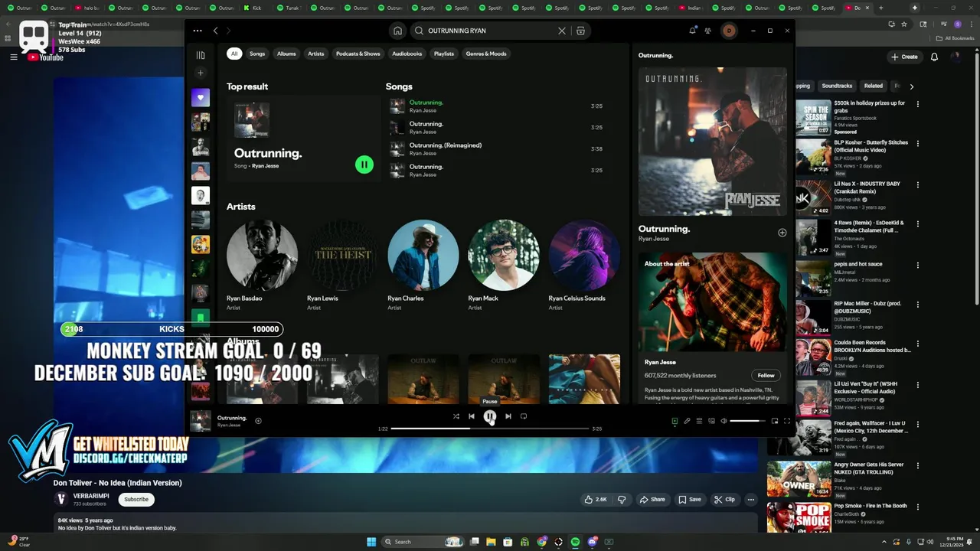Open the Spotify profile avatar menu

tap(729, 31)
